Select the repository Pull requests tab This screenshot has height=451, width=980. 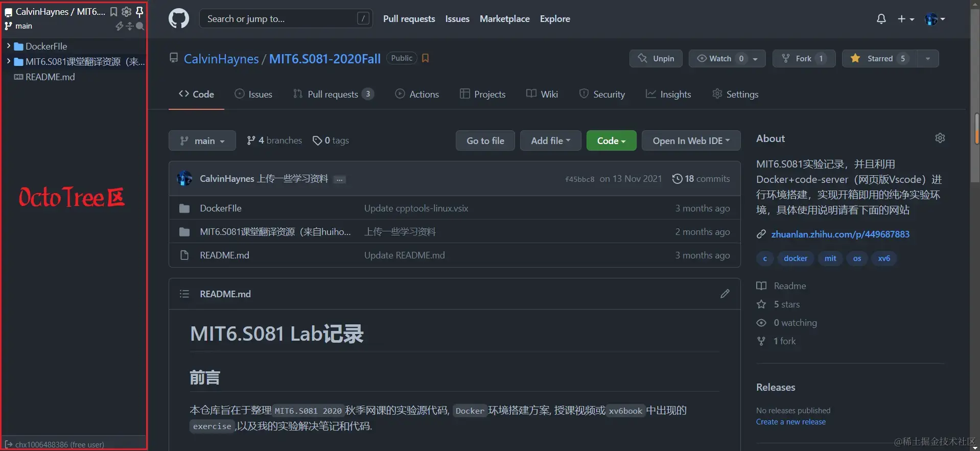pos(333,94)
